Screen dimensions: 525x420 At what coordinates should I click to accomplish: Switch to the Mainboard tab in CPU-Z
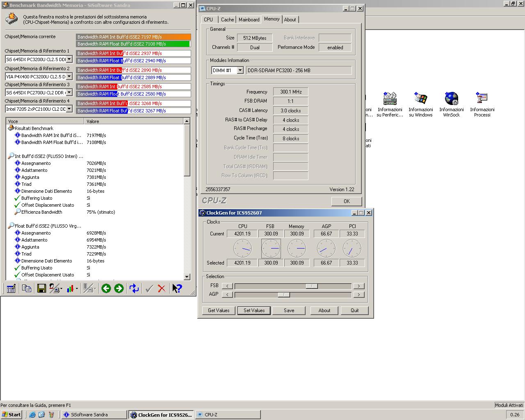click(x=249, y=20)
